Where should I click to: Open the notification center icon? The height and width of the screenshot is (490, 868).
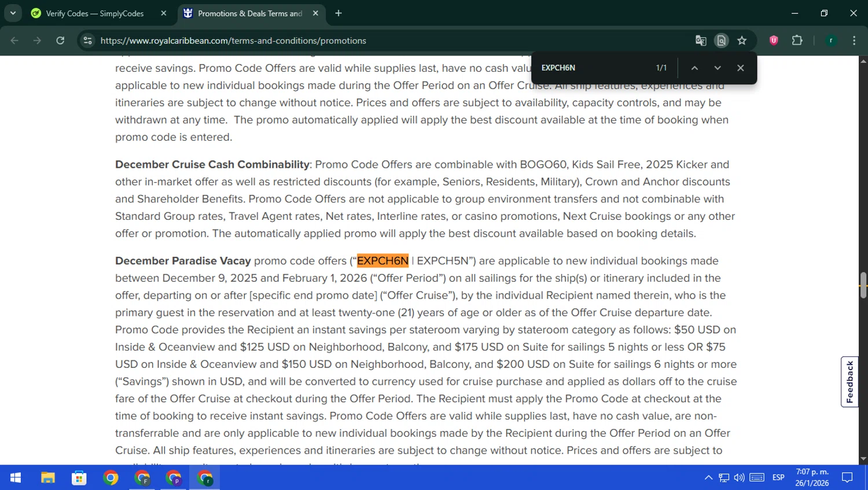coord(848,478)
